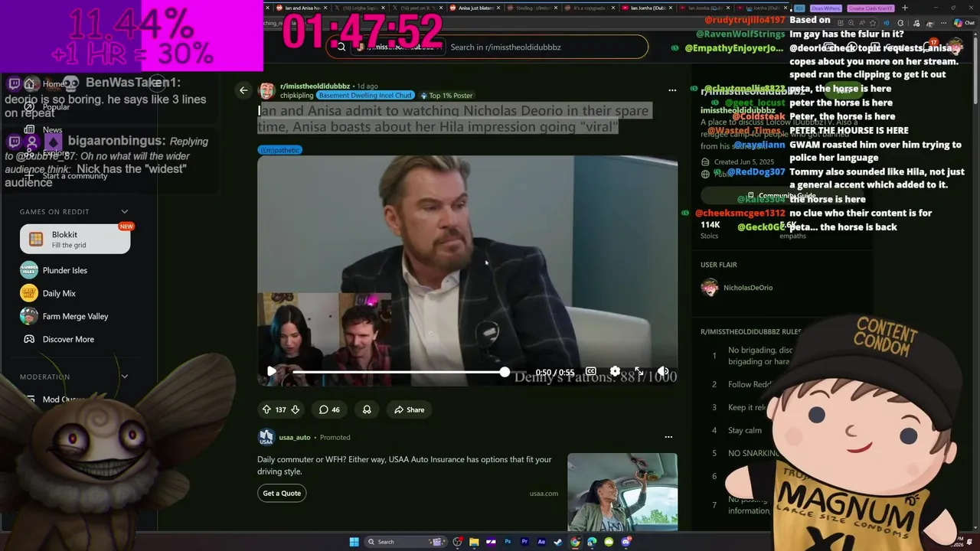The height and width of the screenshot is (551, 980).
Task: Give an award to the post
Action: point(367,409)
